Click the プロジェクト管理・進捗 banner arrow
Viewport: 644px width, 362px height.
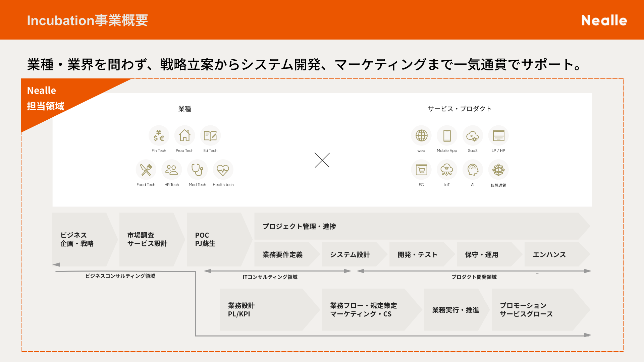(419, 227)
